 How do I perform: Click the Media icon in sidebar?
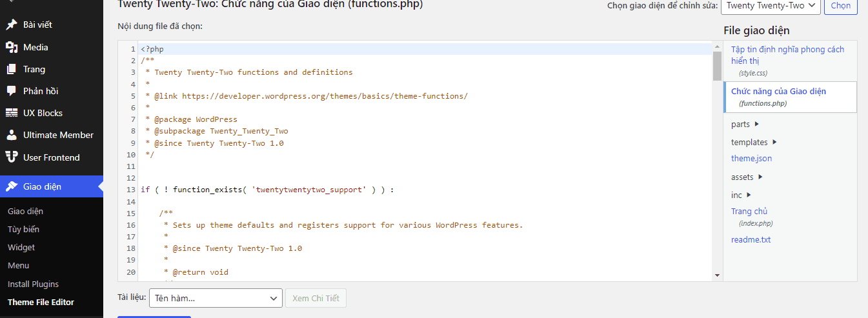tap(11, 47)
